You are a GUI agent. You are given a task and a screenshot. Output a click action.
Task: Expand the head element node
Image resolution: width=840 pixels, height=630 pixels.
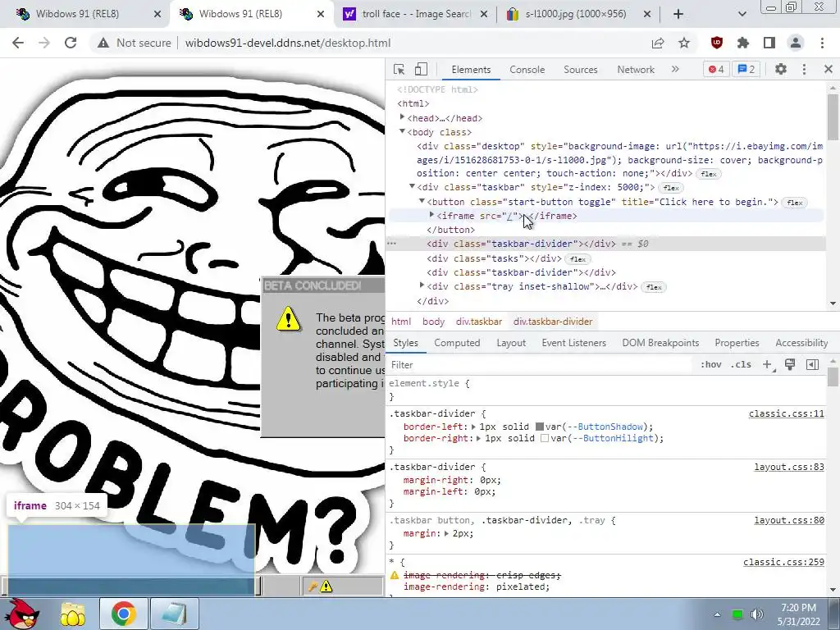(402, 117)
